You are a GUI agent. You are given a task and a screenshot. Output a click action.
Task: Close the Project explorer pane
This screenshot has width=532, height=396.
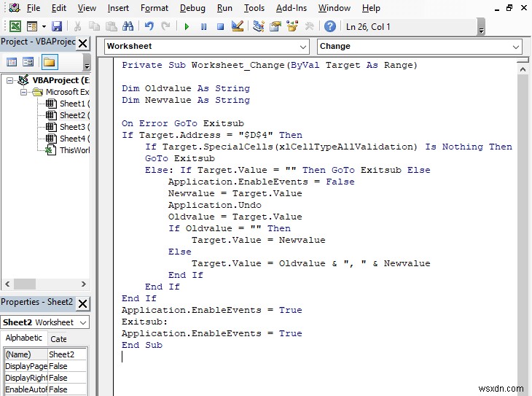point(83,43)
